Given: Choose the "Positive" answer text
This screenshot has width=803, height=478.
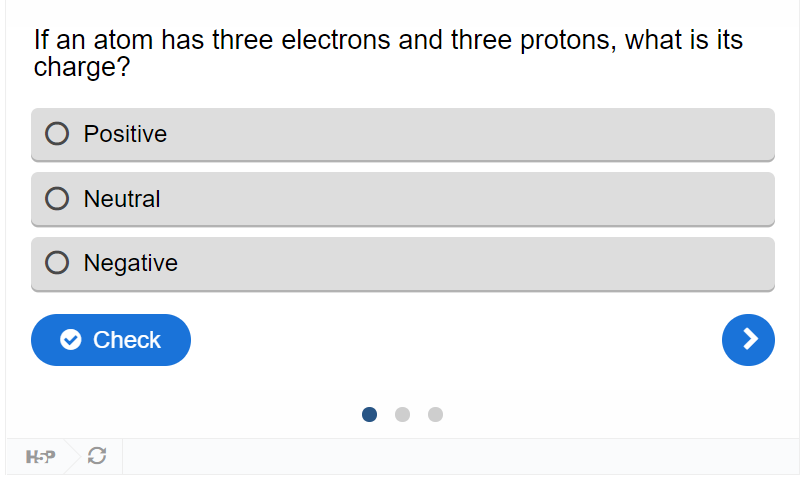Looking at the screenshot, I should (125, 134).
